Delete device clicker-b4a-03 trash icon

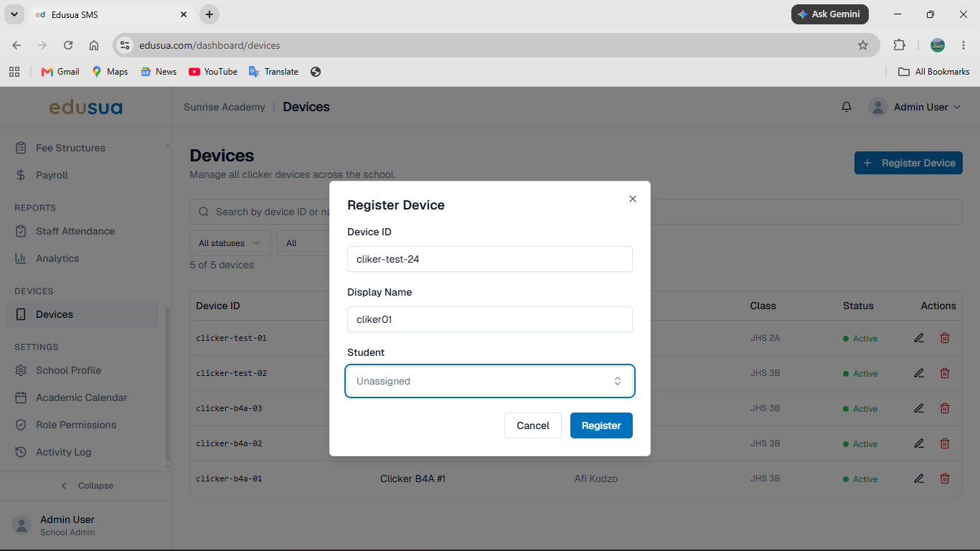(945, 408)
